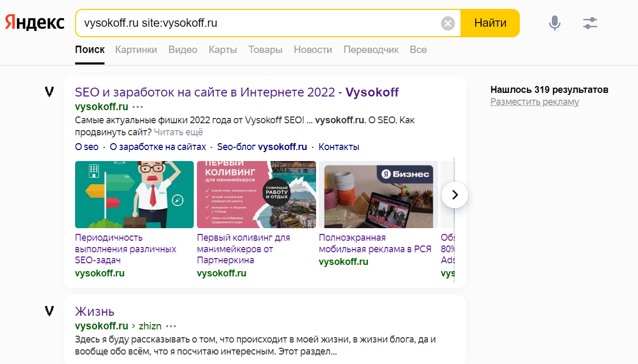638x364 pixels.
Task: Open the three-dots menu after zhizn
Action: tap(171, 326)
